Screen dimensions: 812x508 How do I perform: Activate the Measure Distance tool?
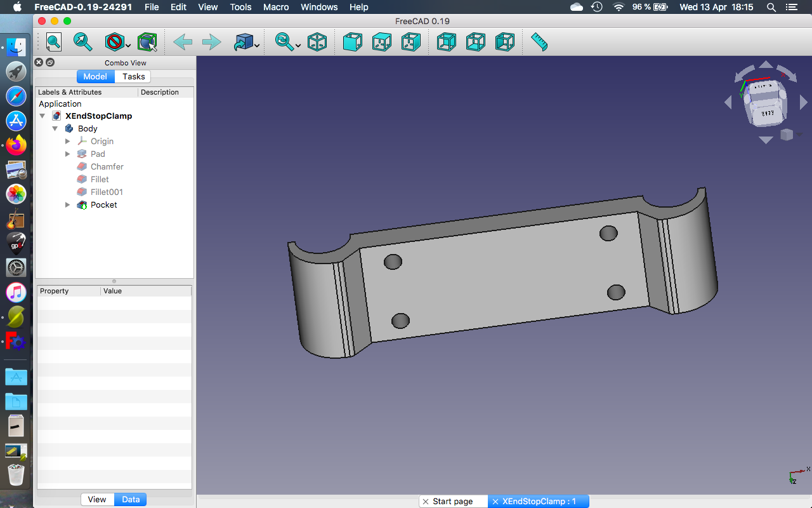click(539, 42)
